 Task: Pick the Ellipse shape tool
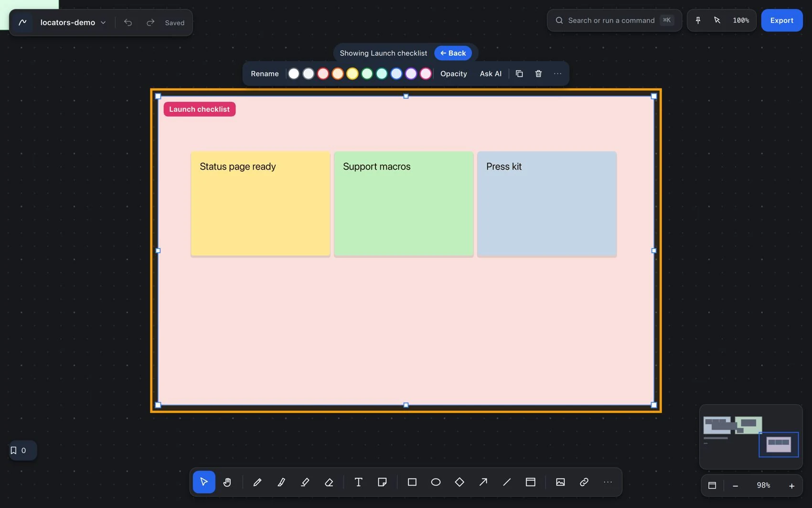click(x=436, y=482)
